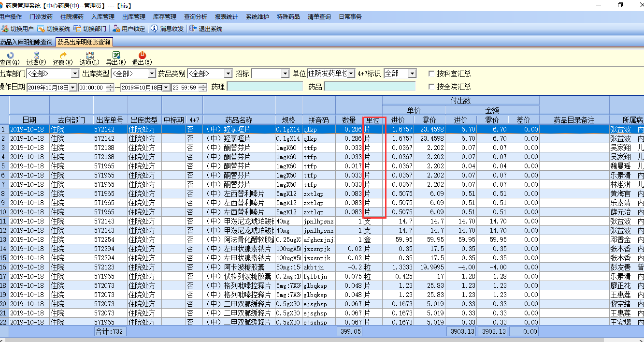Tick the 按全院汇总 checkbox
Image resolution: width=644 pixels, height=342 pixels.
tap(432, 87)
